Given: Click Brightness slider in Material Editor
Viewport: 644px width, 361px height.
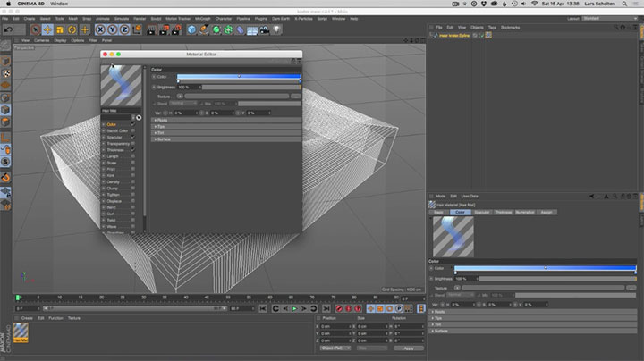Looking at the screenshot, I should click(251, 88).
